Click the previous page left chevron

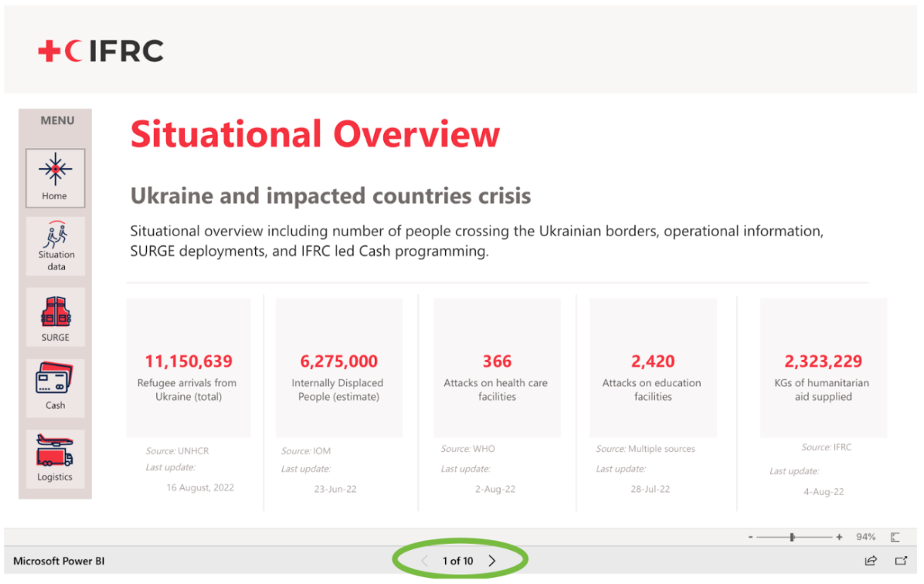pos(424,561)
